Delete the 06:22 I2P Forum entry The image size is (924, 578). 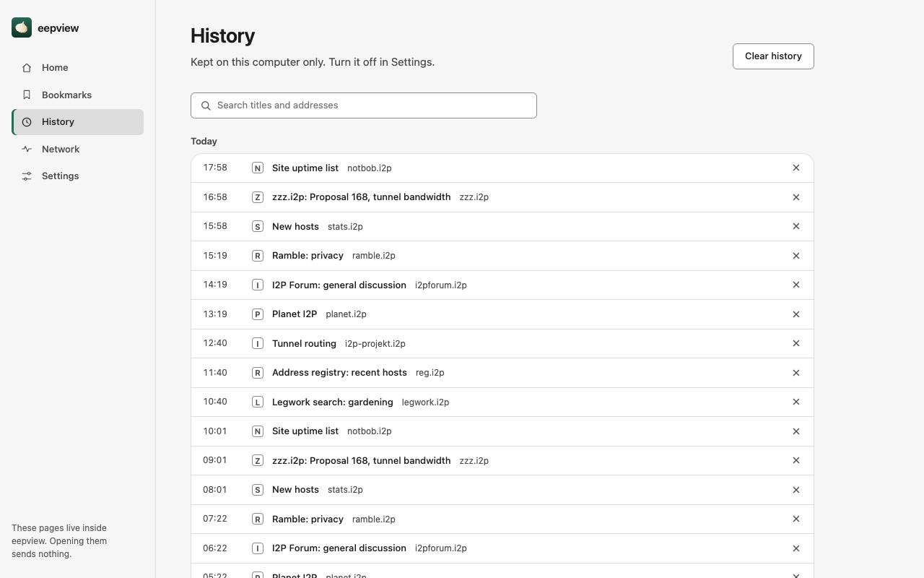[x=796, y=548]
